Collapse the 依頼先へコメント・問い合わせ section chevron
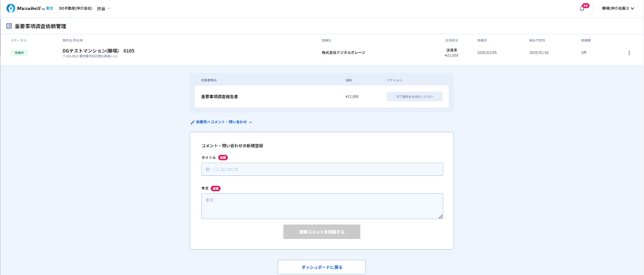 tap(250, 122)
